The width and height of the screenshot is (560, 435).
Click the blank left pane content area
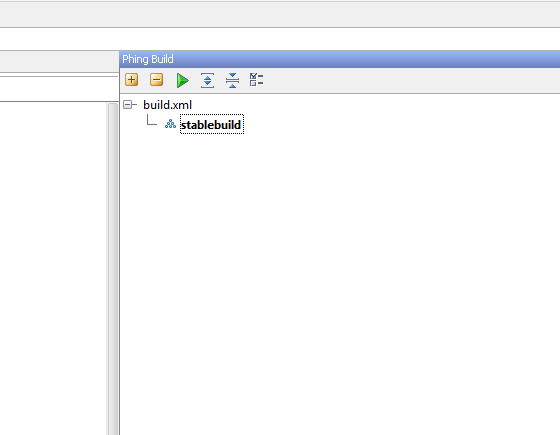click(53, 269)
